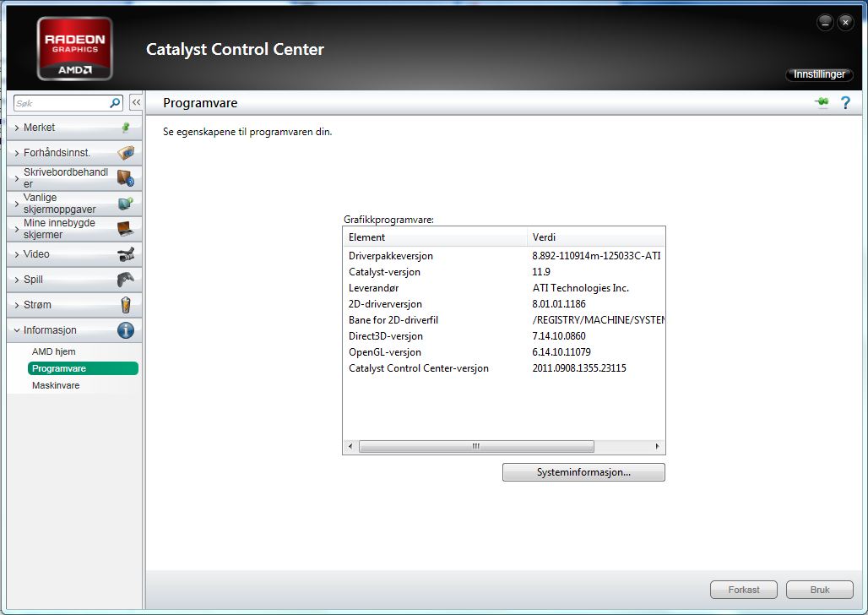Open help via the question mark icon

(844, 102)
